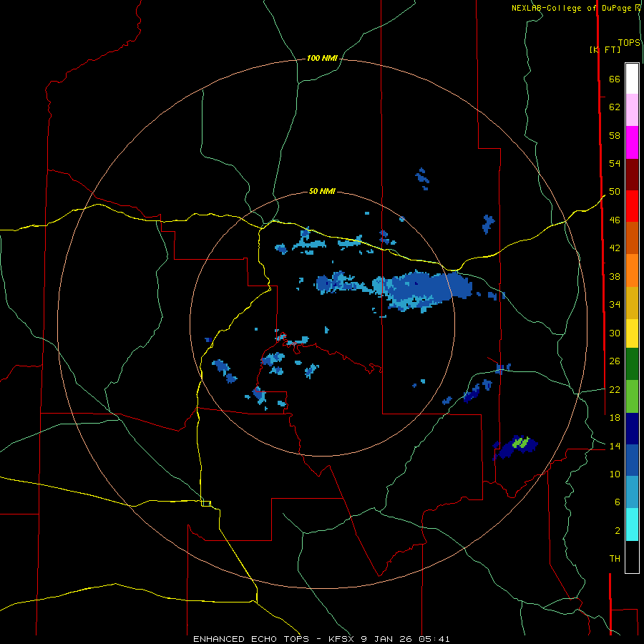Click the dark green legend swatch
Viewport: 644px width, 644px height.
(x=632, y=364)
